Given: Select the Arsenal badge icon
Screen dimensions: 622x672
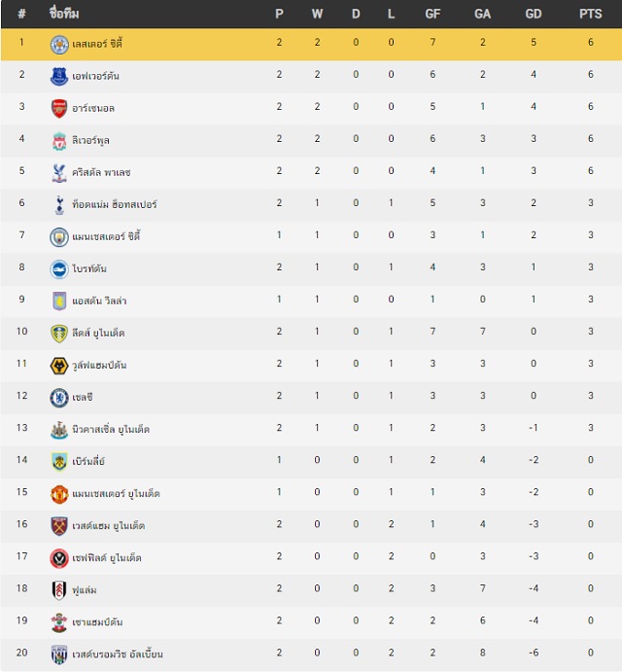Looking at the screenshot, I should click(59, 109).
